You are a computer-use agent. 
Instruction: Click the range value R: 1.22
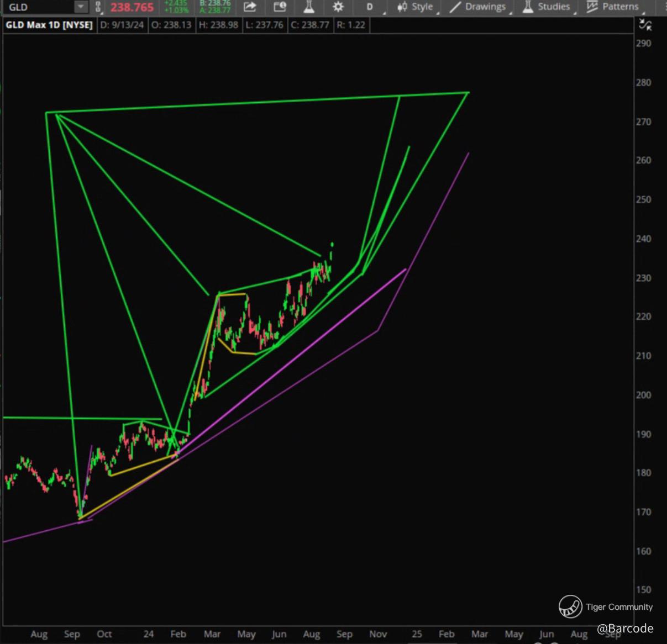(x=351, y=25)
